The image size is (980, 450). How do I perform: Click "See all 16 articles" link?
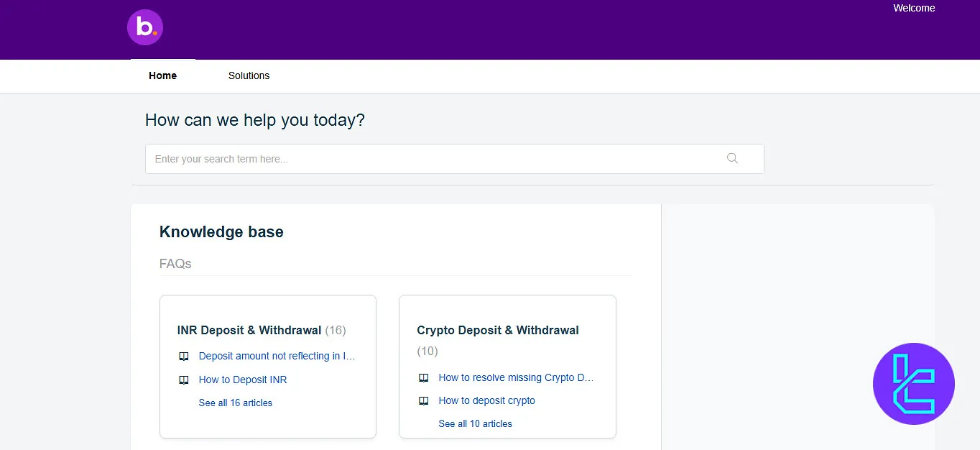(x=235, y=403)
